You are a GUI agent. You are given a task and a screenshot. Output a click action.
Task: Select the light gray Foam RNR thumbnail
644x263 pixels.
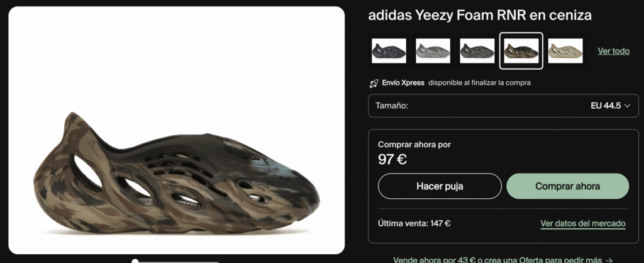click(x=433, y=50)
